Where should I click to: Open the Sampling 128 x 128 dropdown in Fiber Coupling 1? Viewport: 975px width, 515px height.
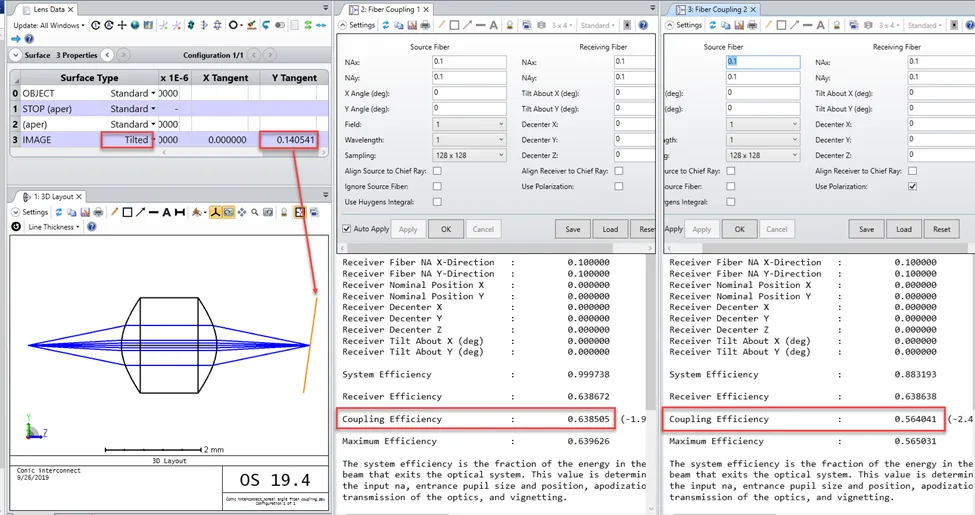coord(469,155)
